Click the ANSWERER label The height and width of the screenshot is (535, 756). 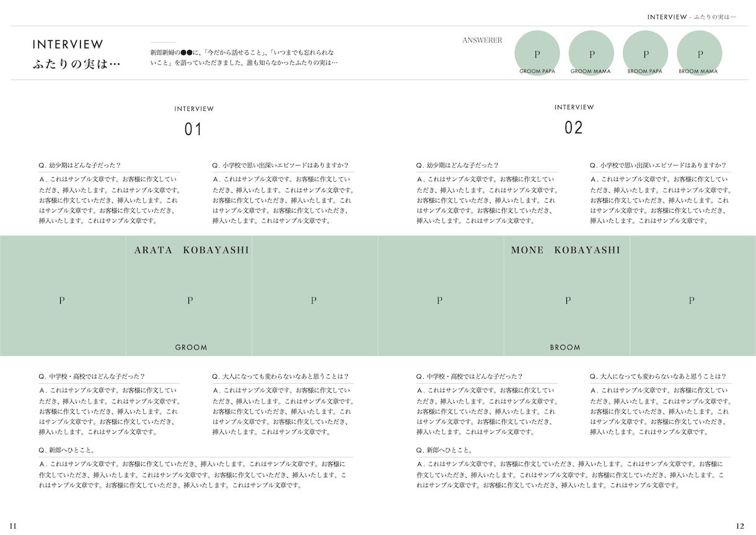482,40
